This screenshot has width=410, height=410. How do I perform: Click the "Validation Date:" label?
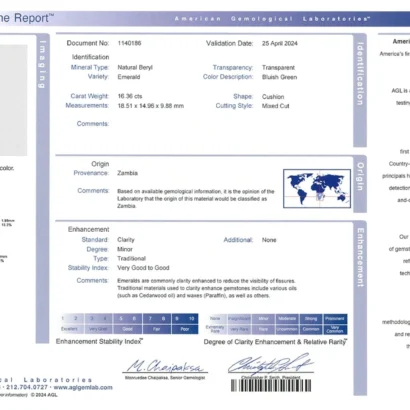(x=229, y=43)
